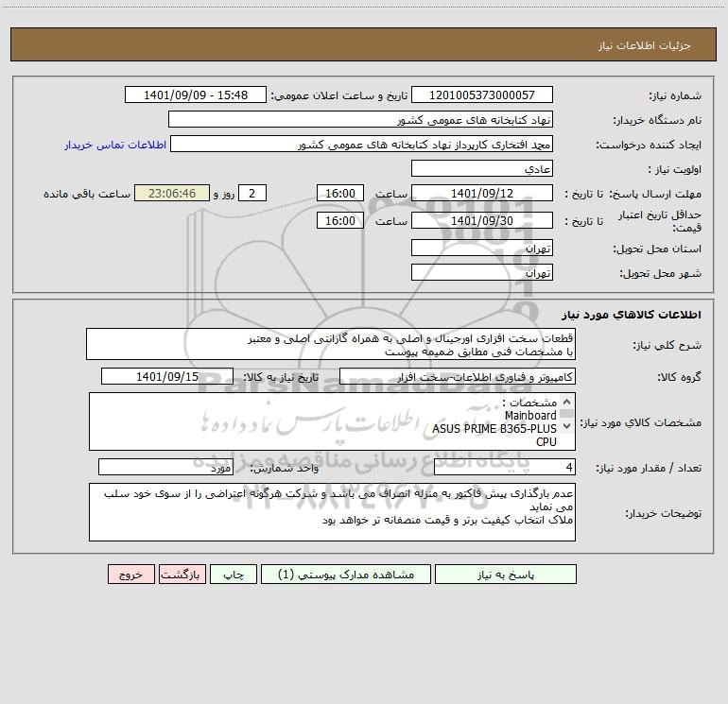Click the ساعت باقی مانده label
Image resolution: width=728 pixels, height=704 pixels.
click(87, 194)
